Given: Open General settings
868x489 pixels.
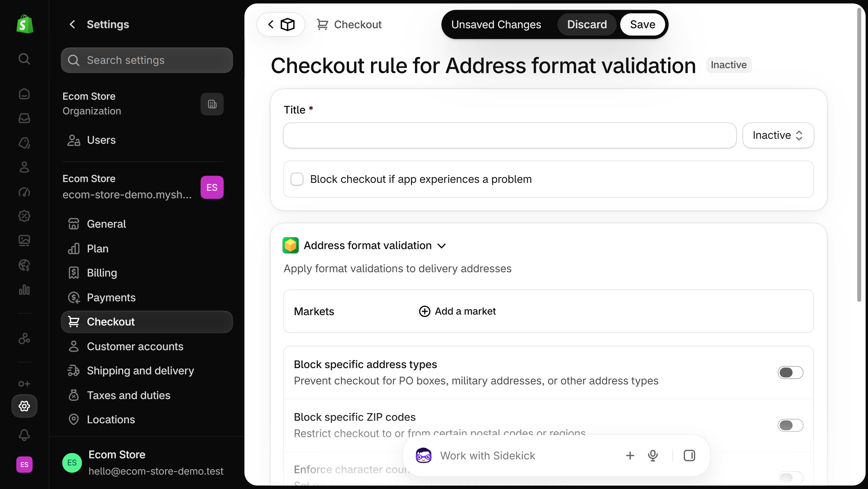Looking at the screenshot, I should click(147, 224).
